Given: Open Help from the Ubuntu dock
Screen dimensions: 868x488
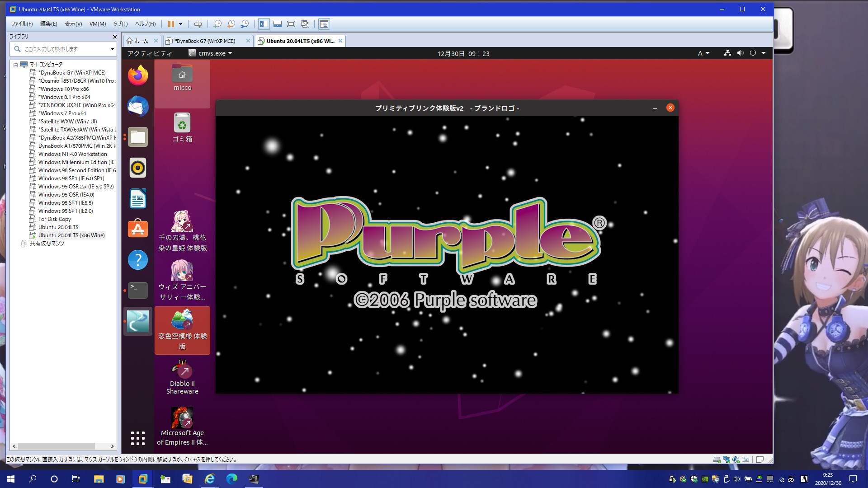Looking at the screenshot, I should (138, 260).
